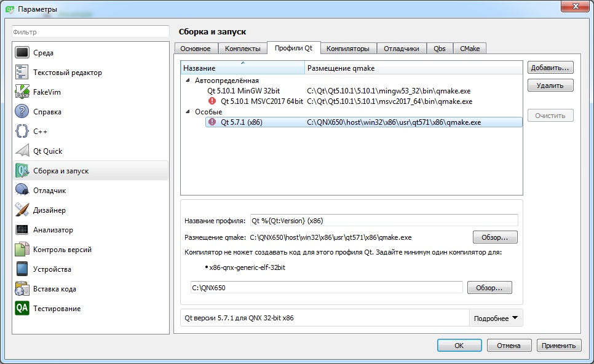Click the Добавить... button
Screen dimensions: 594x364
550,68
